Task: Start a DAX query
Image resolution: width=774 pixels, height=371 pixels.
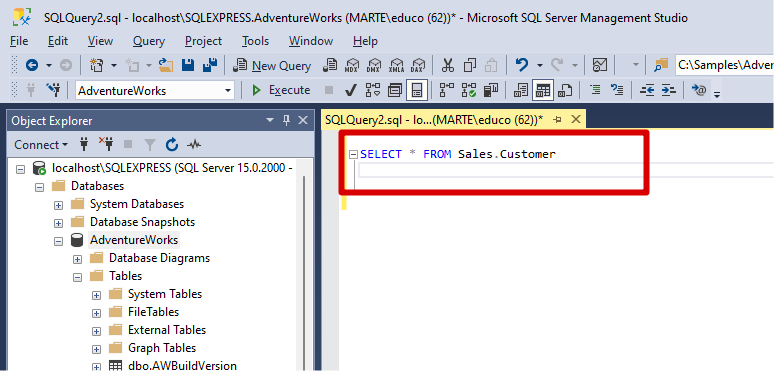Action: tap(419, 65)
